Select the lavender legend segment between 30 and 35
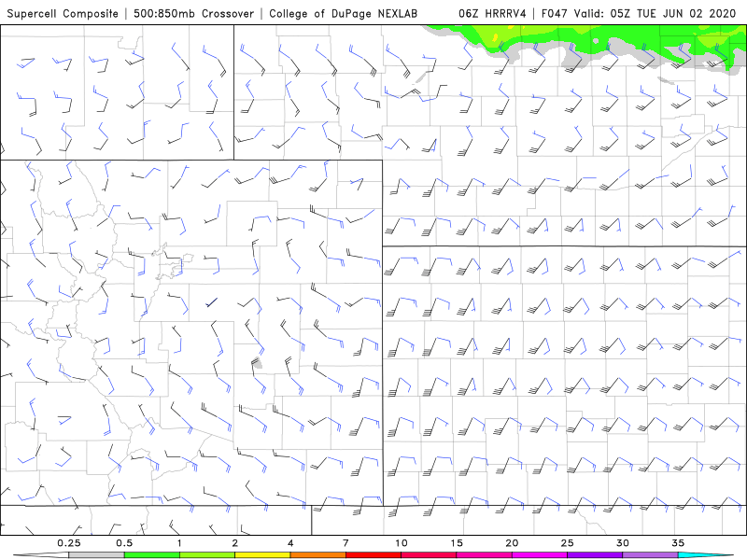This screenshot has height=560, width=747. coord(650,555)
